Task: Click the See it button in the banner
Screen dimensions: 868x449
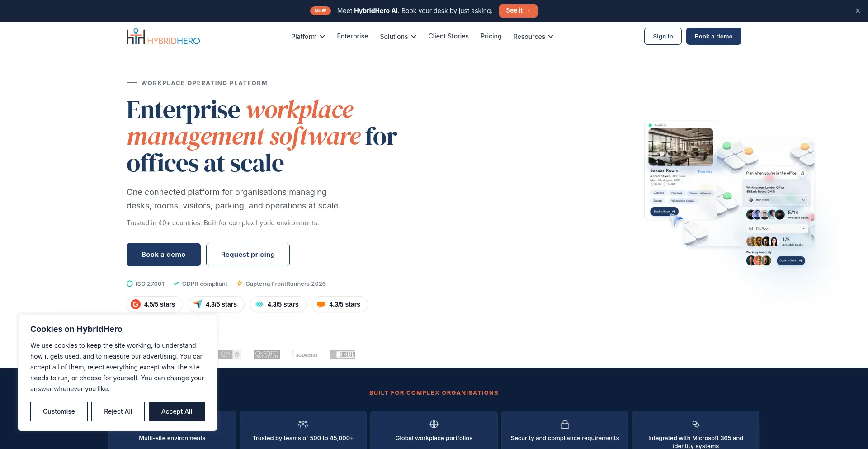Action: pyautogui.click(x=518, y=11)
